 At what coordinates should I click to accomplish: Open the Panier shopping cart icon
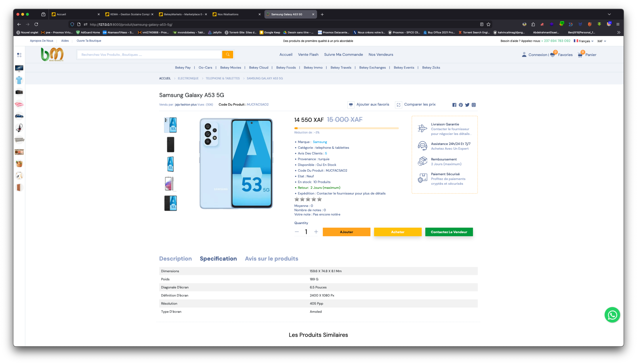point(580,55)
